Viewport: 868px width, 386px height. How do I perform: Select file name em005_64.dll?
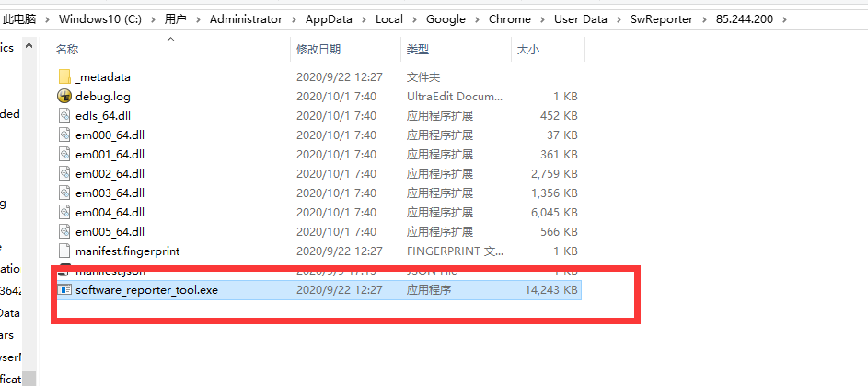pos(110,231)
